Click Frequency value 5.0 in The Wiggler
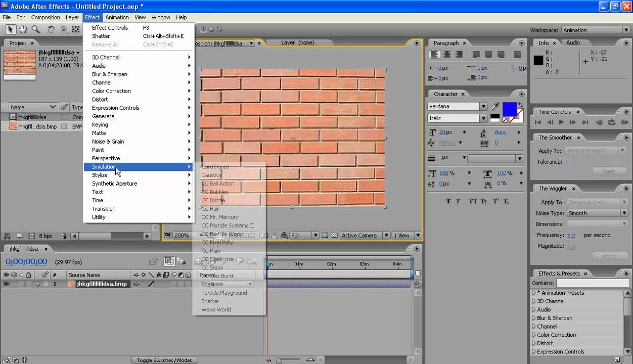This screenshot has height=364, width=633. tap(571, 236)
